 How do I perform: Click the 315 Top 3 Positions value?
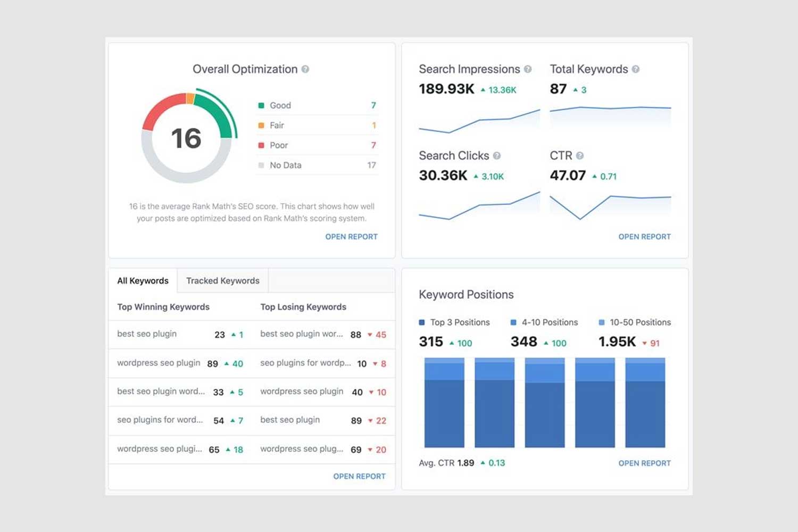tap(431, 342)
